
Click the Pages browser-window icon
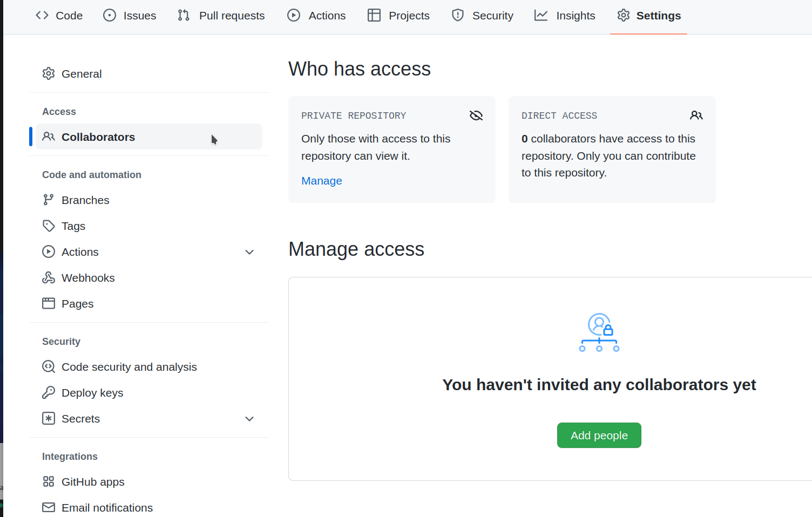point(49,303)
